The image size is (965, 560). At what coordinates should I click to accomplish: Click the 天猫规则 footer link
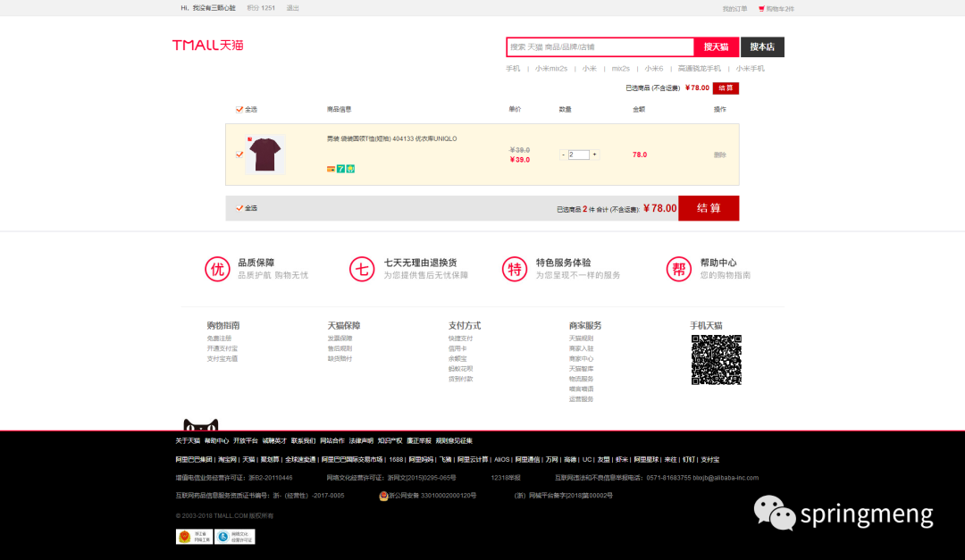581,339
